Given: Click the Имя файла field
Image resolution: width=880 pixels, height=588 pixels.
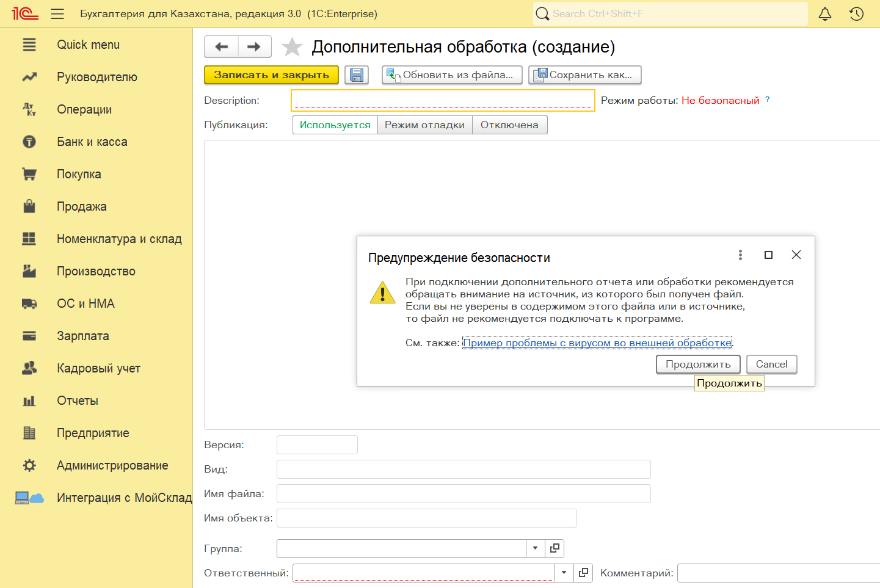Looking at the screenshot, I should coord(464,493).
